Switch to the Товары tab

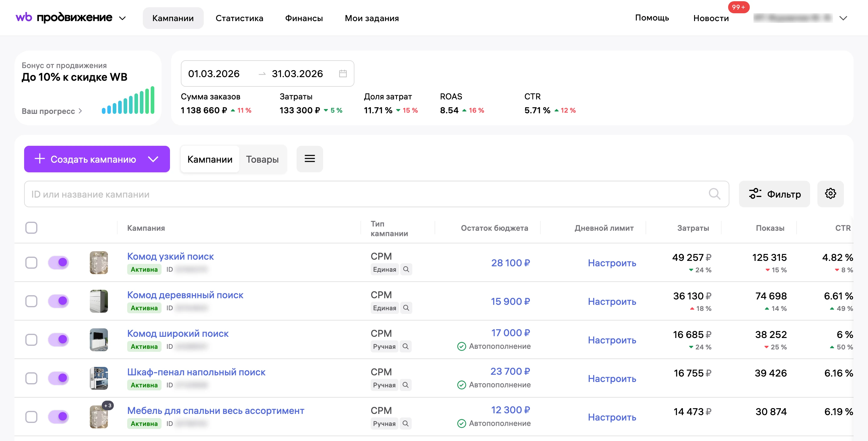click(x=262, y=159)
